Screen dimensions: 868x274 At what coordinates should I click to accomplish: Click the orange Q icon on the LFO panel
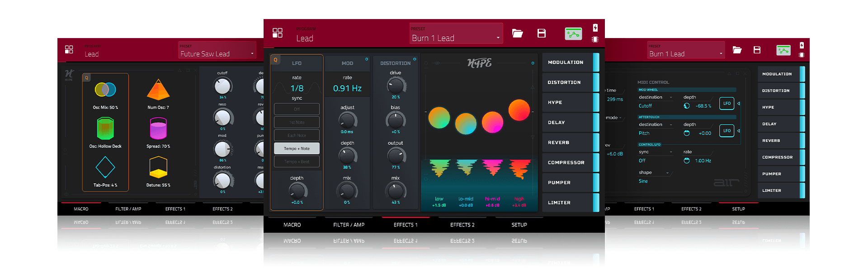point(275,60)
